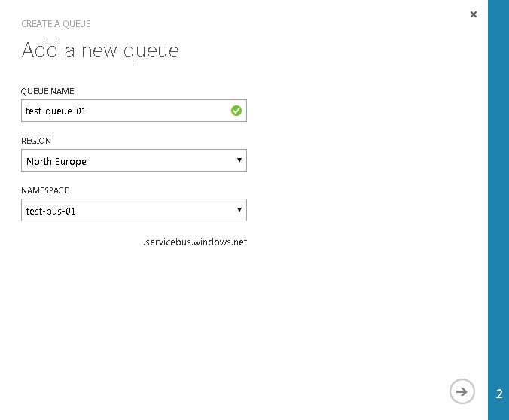Click the QUEUE NAME field label
The height and width of the screenshot is (420, 509).
[x=47, y=91]
